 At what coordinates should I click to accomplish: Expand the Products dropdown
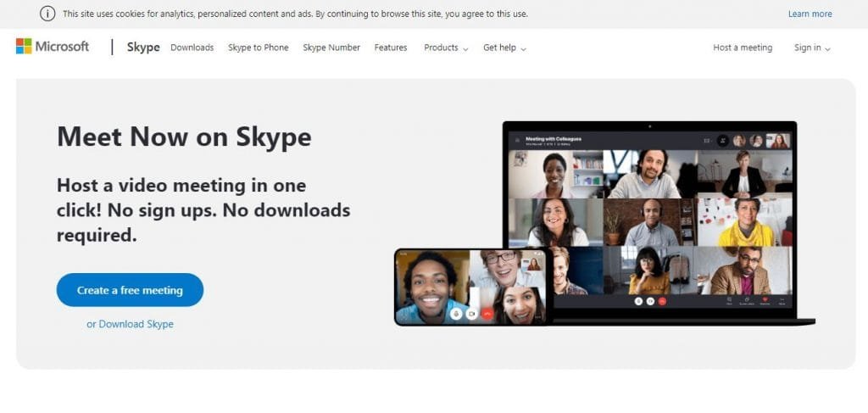tap(446, 47)
